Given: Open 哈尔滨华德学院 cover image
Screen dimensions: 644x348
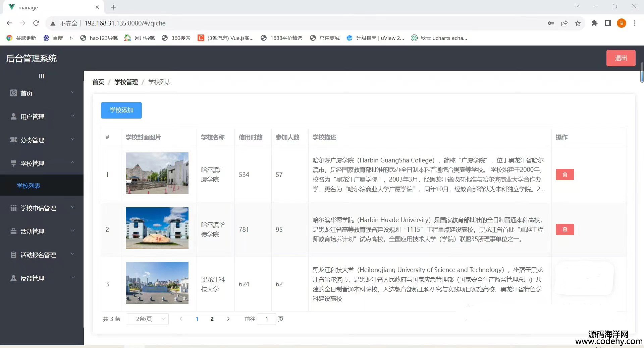Looking at the screenshot, I should (157, 228).
